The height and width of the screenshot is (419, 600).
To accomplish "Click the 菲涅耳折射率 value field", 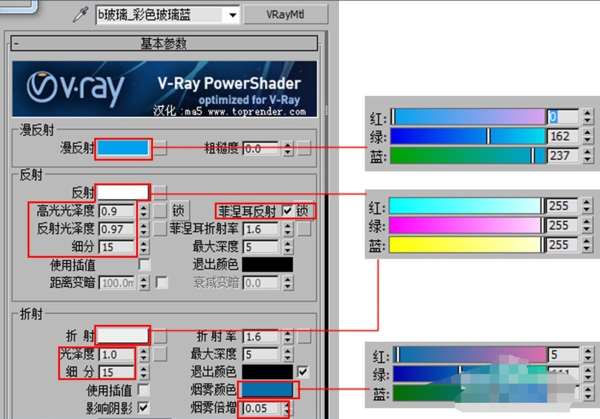I will tap(261, 229).
